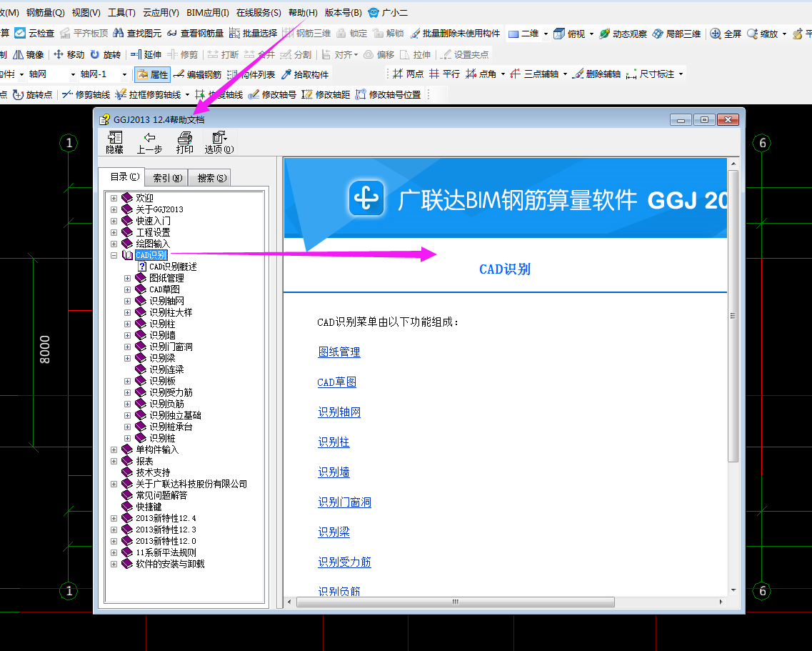Click the 云检查 toolbar icon
Image resolution: width=812 pixels, height=651 pixels.
pyautogui.click(x=35, y=34)
